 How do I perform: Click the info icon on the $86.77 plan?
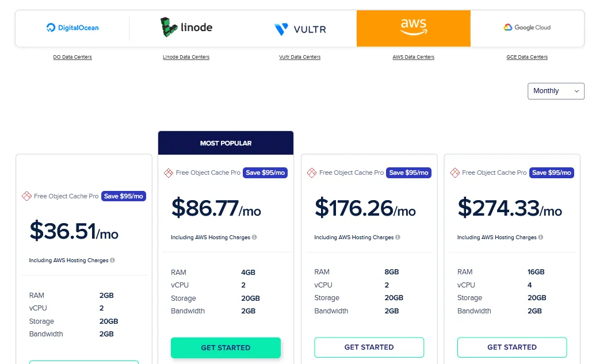coord(254,237)
